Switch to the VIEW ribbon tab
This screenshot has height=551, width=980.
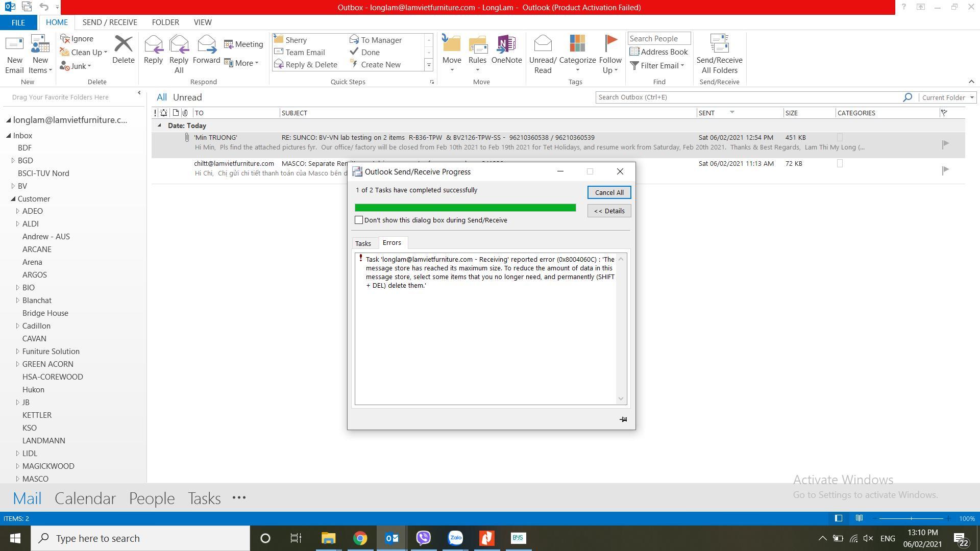(203, 22)
